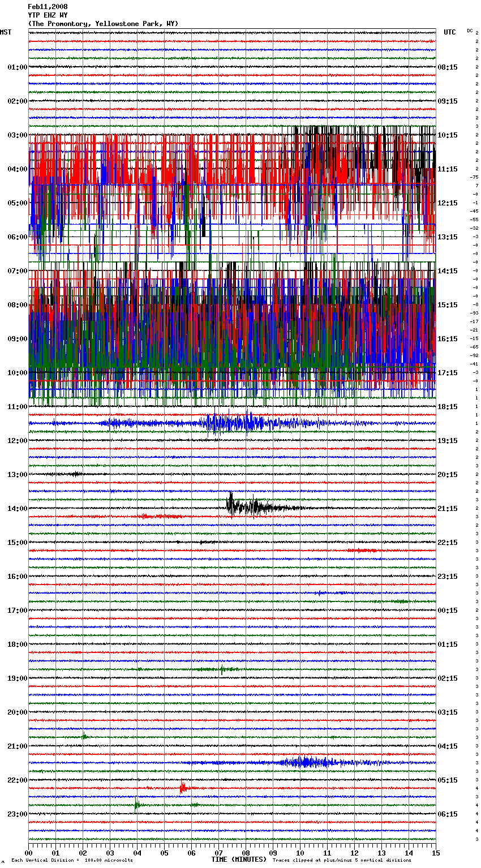The height and width of the screenshot is (868, 481).
Task: Select the station code YTP EHZ WY
Action: (48, 15)
